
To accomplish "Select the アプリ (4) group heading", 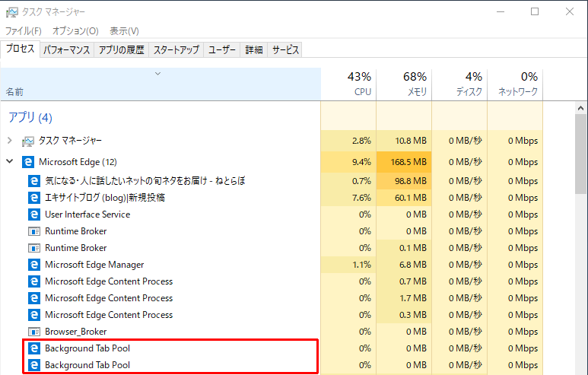I will [x=30, y=117].
